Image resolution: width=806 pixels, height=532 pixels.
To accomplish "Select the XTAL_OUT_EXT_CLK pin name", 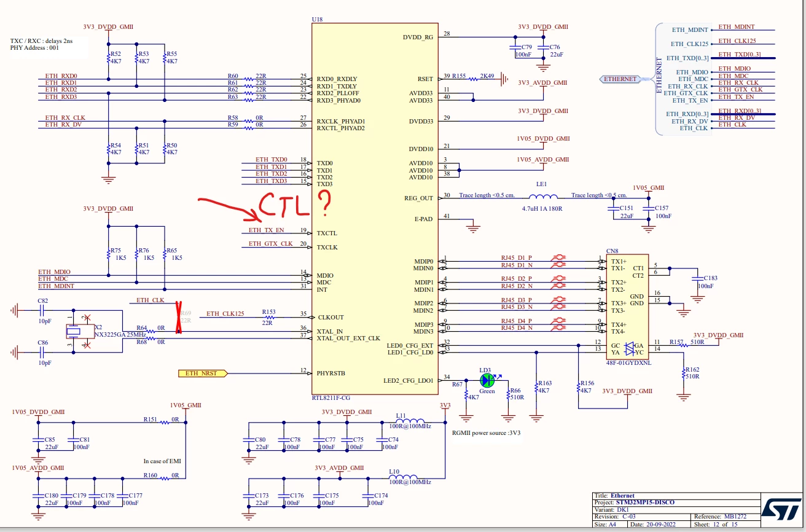I will click(349, 338).
